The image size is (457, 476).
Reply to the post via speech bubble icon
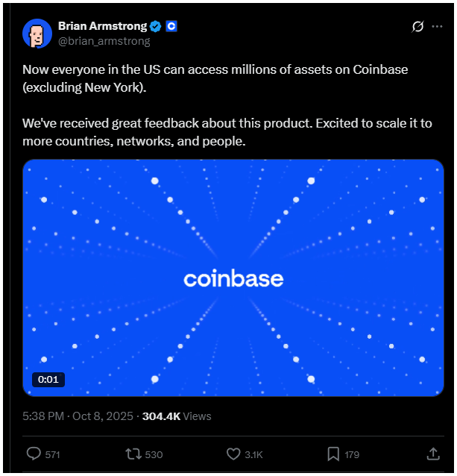pos(34,454)
